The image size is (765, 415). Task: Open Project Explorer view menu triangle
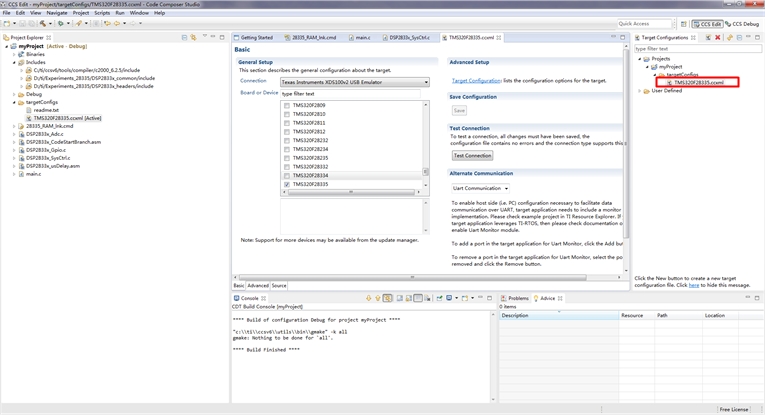pos(204,37)
